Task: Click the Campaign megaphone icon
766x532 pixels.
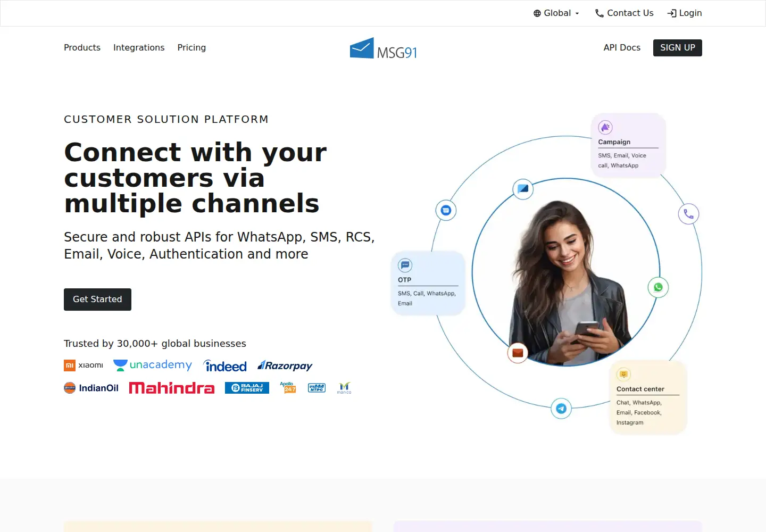Action: coord(605,127)
